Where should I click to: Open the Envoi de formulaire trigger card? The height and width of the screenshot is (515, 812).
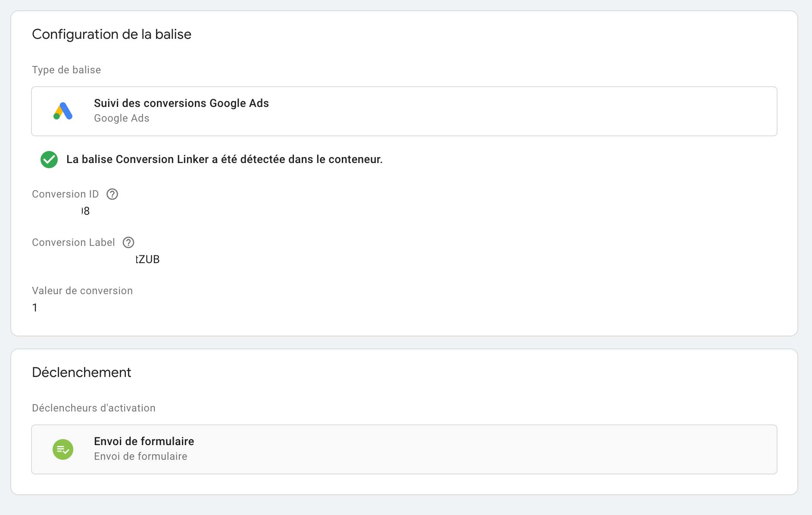(404, 449)
